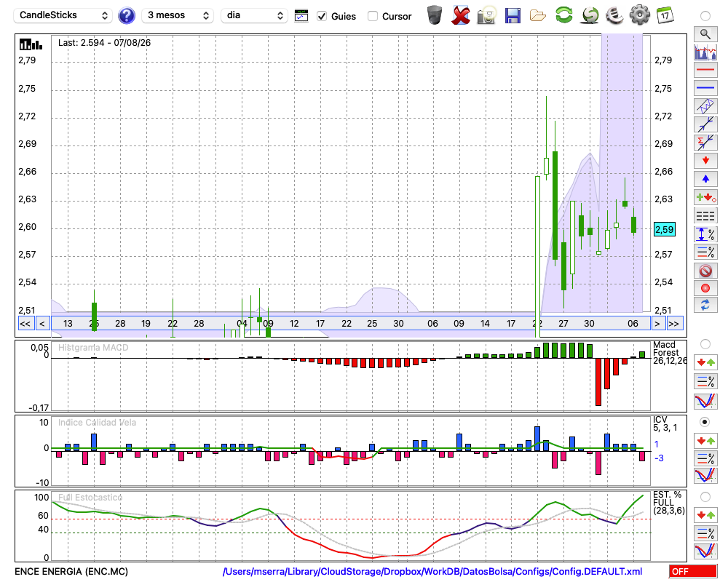Select the trend line arrows tool
728x582 pixels.
[705, 124]
